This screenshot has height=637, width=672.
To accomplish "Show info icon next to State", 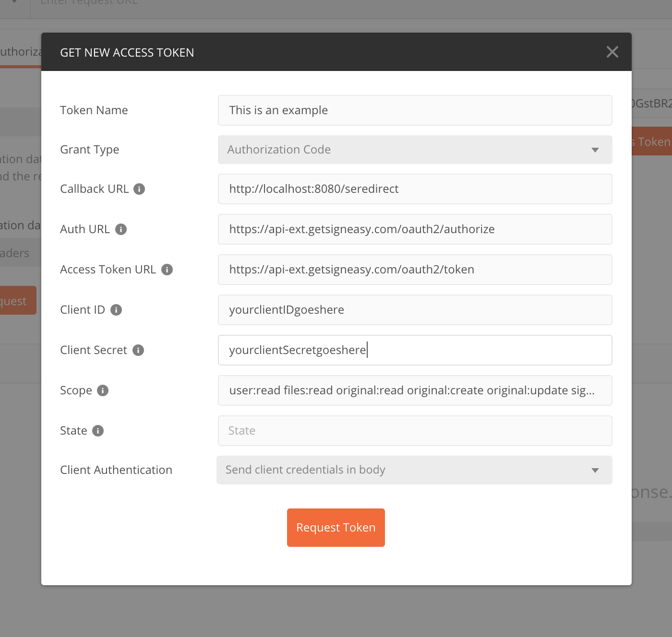I will [x=98, y=431].
